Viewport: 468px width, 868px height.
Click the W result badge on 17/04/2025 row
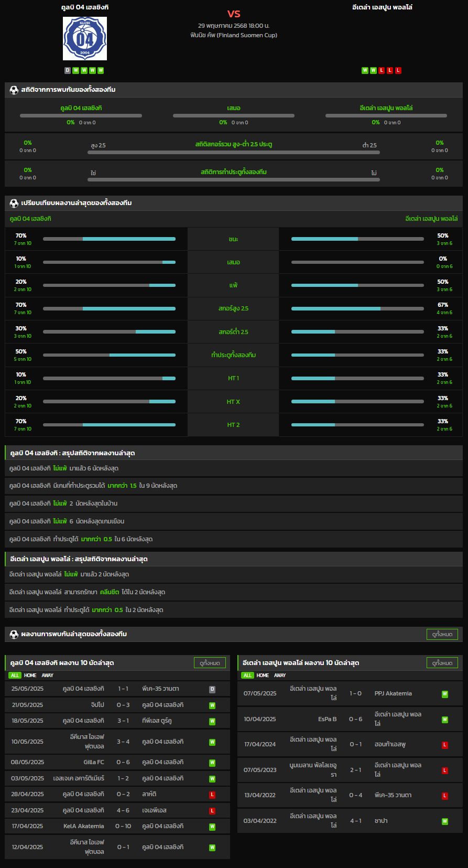click(212, 827)
